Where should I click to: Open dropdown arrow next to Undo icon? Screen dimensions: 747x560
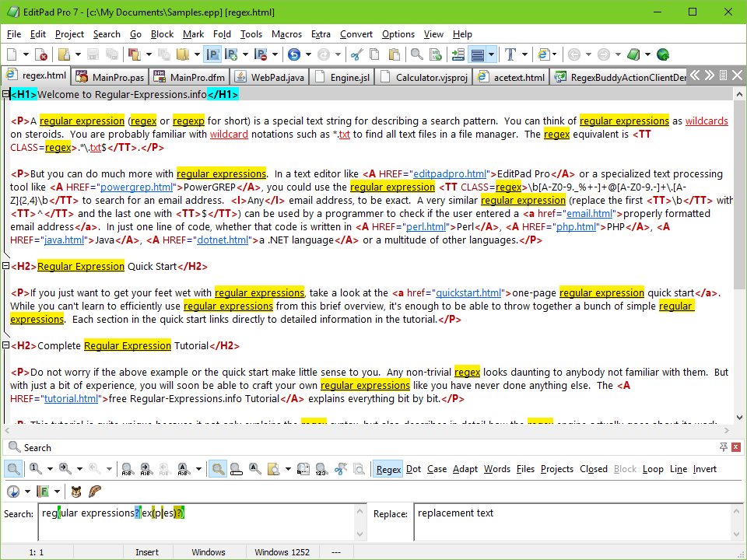308,54
